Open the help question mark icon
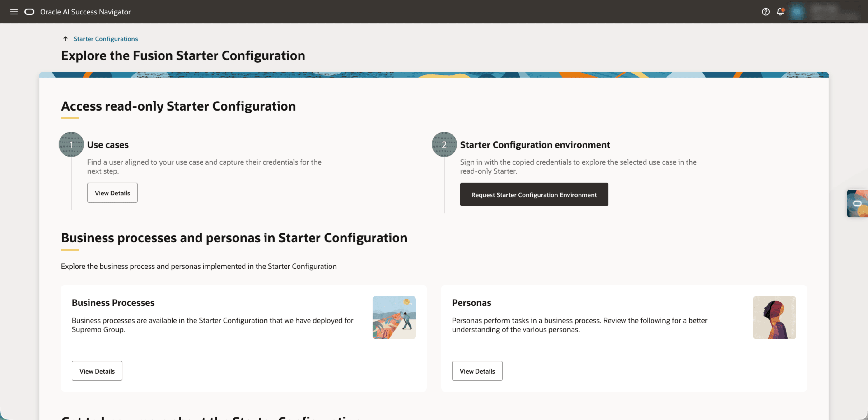 click(x=765, y=12)
